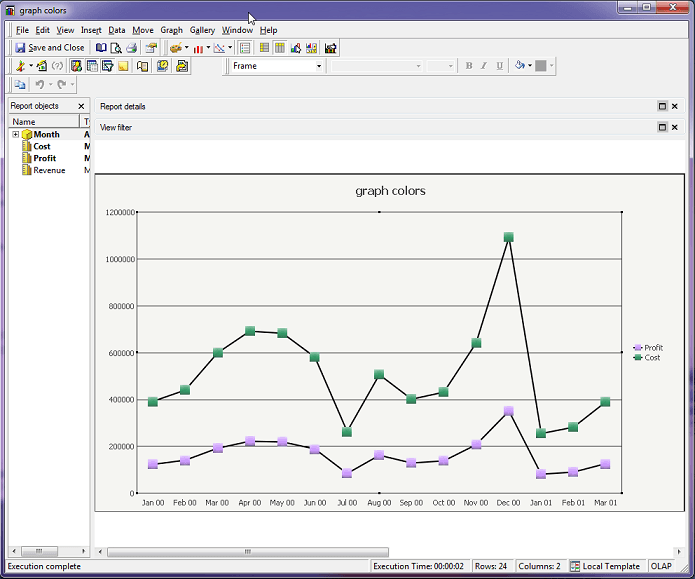Click the print preview magnifier icon

click(x=116, y=47)
